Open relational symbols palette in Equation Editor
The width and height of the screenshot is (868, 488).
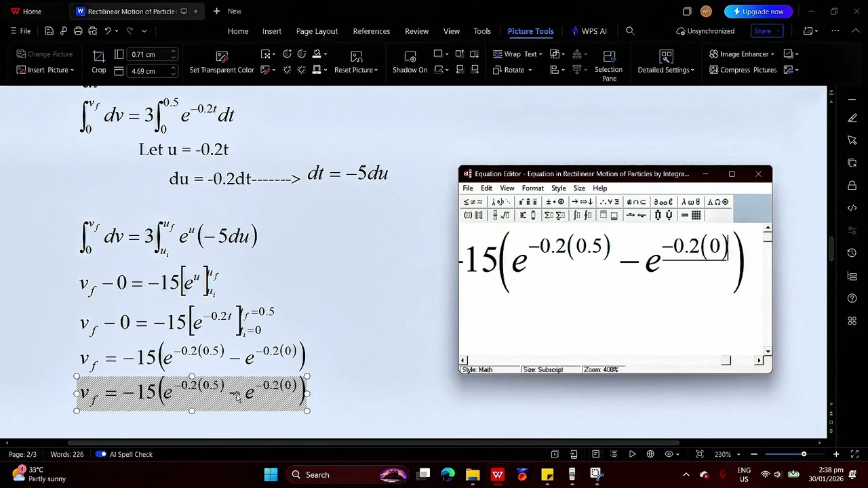473,202
